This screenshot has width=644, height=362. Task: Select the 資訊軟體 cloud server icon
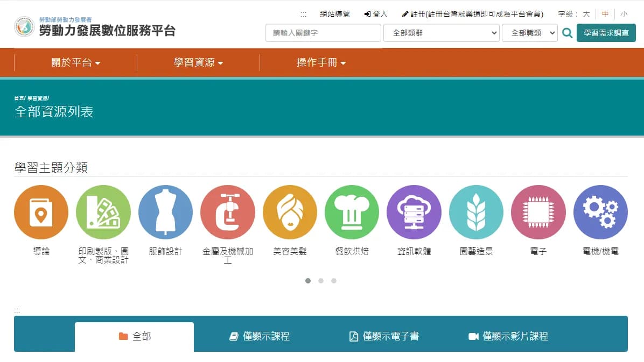point(414,212)
